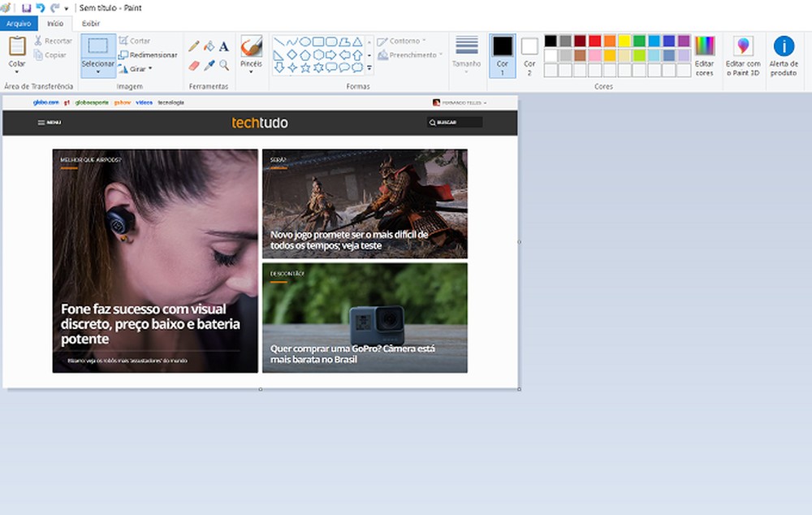Activate the Cor 1 color slot
Image resolution: width=812 pixels, height=515 pixels.
503,55
